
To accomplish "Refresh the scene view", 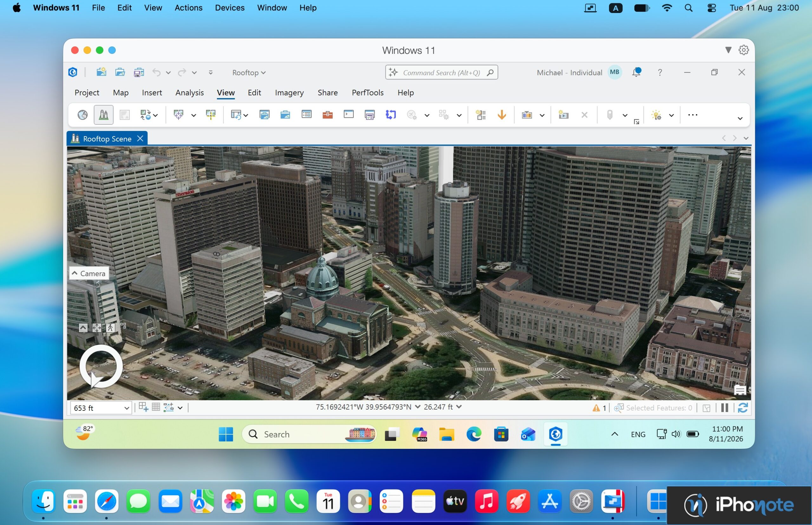I will pyautogui.click(x=743, y=408).
